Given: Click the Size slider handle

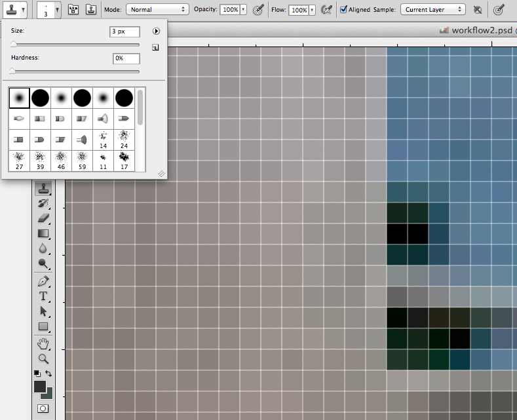Looking at the screenshot, I should click(13, 44).
